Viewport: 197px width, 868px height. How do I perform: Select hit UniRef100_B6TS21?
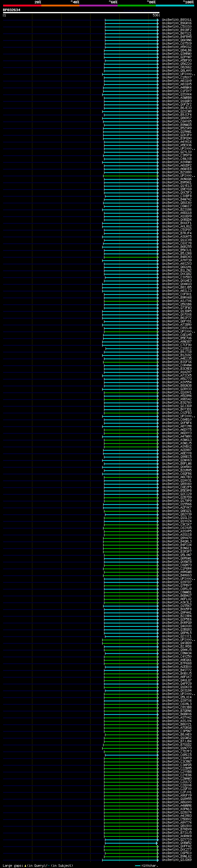176,33
